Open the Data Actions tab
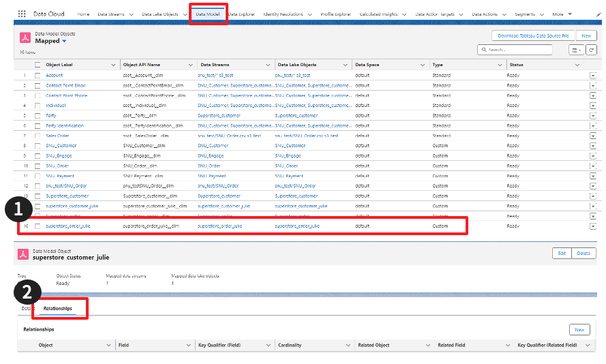The image size is (606, 364). click(485, 14)
